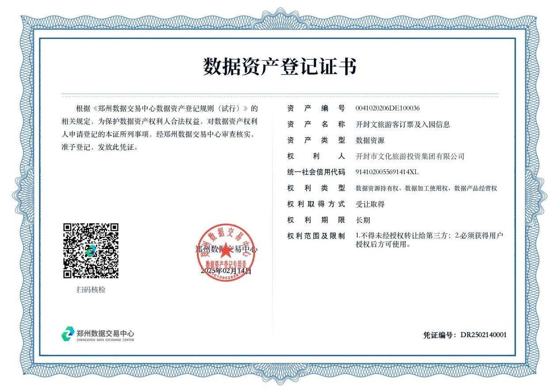This screenshot has width=560, height=392.
Task: Click the 扫码核检 label under the QR code
Action: (x=91, y=290)
